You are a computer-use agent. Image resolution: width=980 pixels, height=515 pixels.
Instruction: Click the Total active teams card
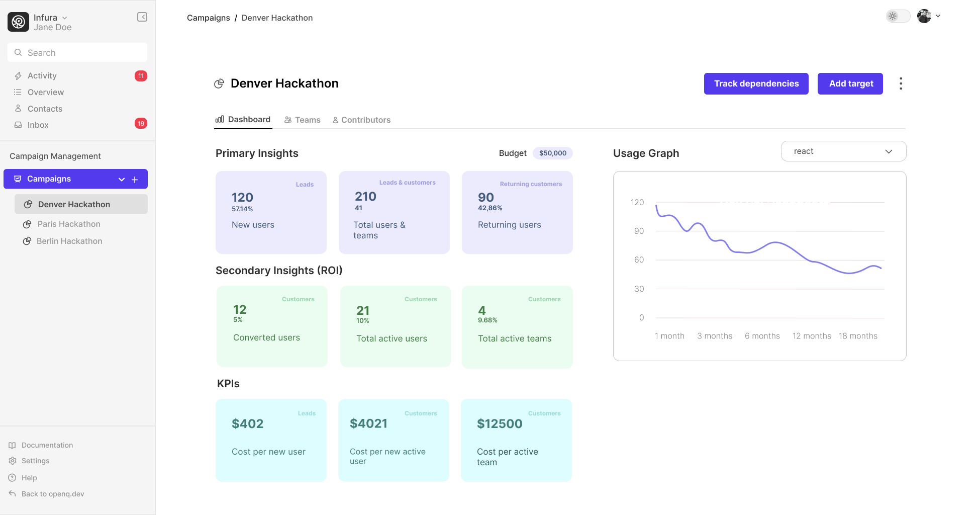click(517, 327)
